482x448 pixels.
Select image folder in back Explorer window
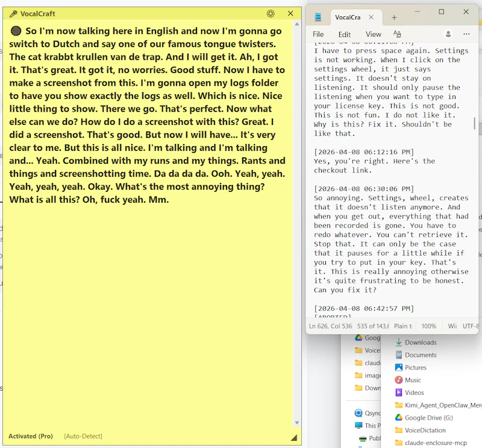[372, 376]
